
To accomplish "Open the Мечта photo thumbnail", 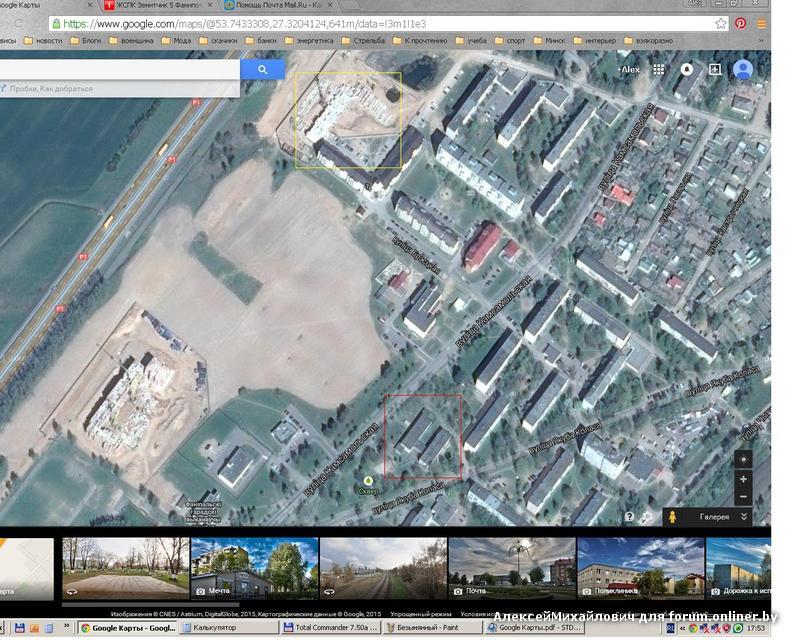I will (255, 568).
